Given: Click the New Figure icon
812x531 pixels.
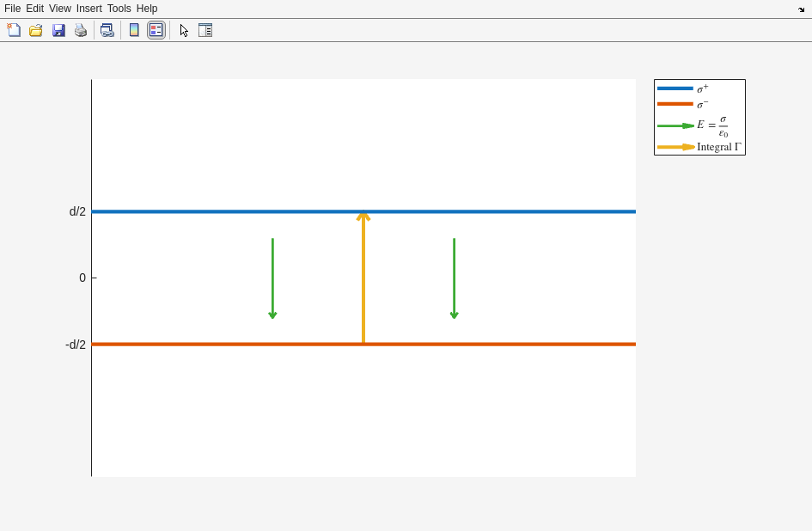Looking at the screenshot, I should pos(14,30).
